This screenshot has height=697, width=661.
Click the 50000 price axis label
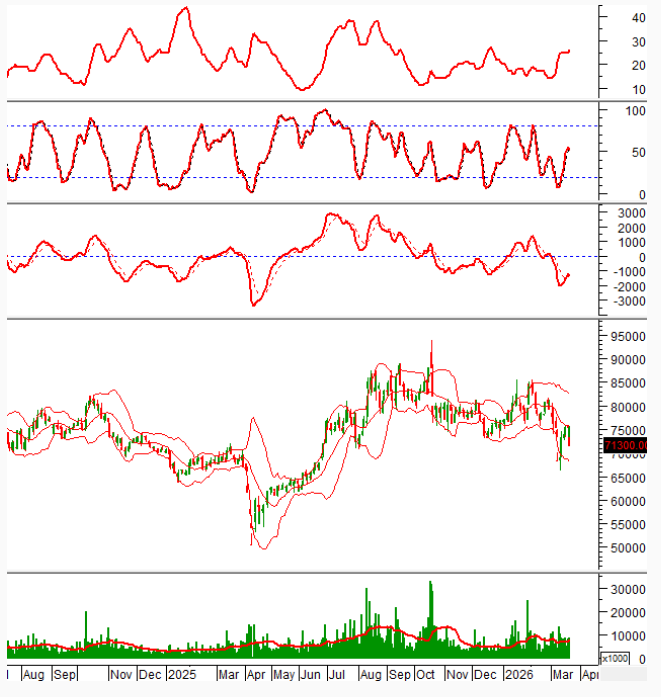[629, 549]
